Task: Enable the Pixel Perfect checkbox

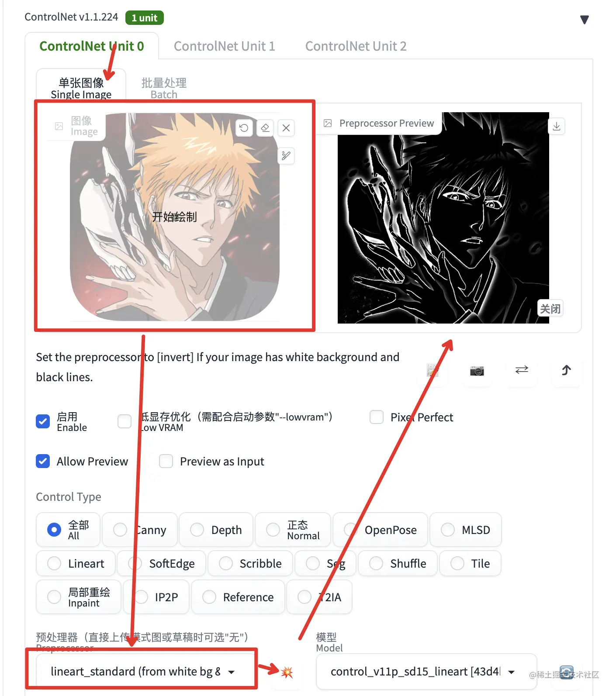Action: [x=377, y=417]
